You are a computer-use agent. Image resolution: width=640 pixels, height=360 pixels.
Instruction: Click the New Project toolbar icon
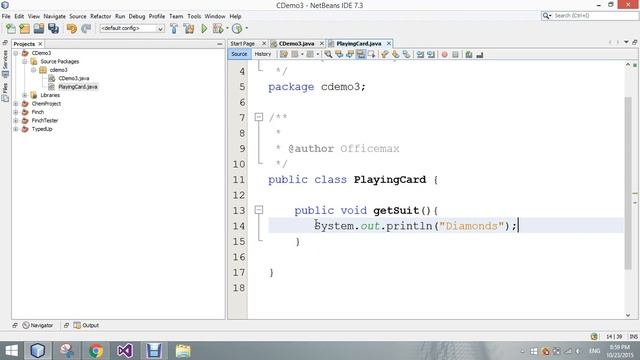tap(24, 29)
